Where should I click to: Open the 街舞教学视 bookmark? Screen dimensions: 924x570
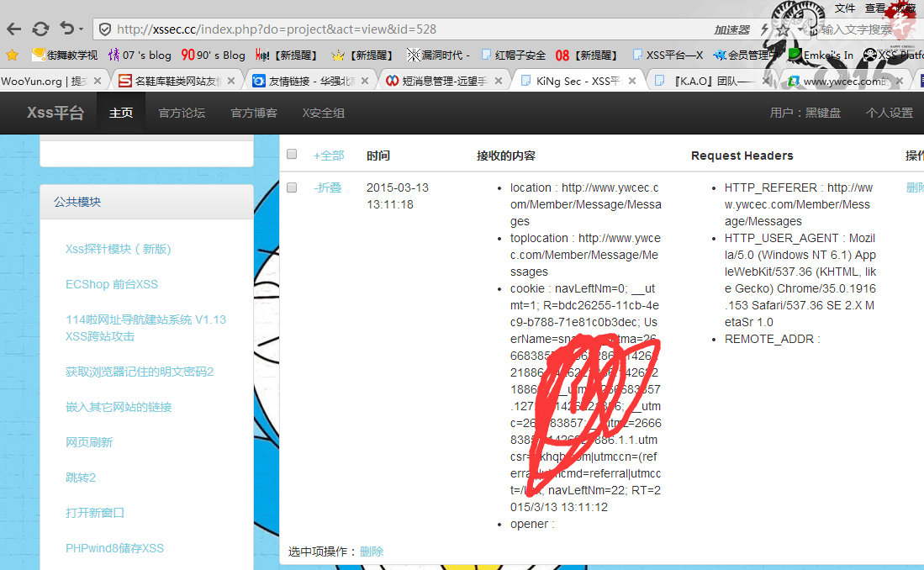[65, 55]
